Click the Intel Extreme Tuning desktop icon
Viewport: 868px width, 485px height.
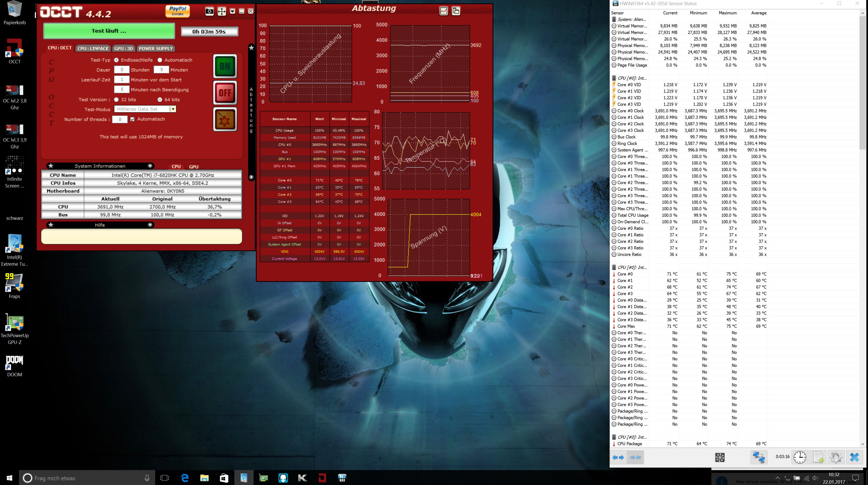click(14, 250)
